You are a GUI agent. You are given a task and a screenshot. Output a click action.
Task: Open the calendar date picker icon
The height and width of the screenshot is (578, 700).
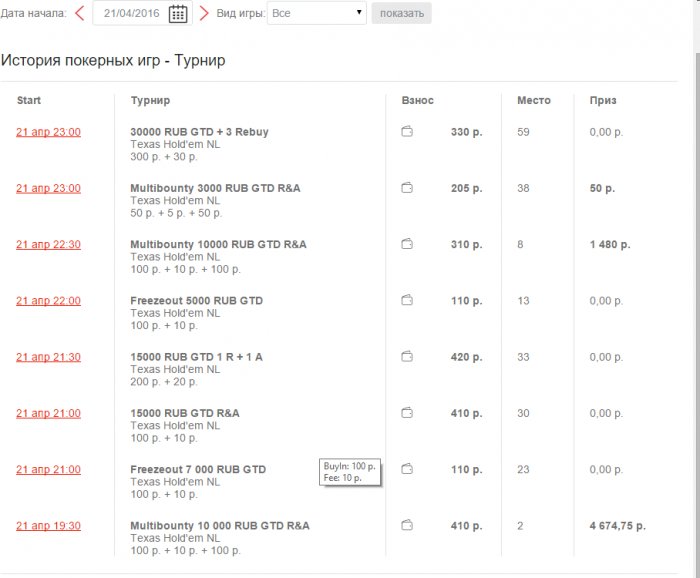click(x=178, y=13)
